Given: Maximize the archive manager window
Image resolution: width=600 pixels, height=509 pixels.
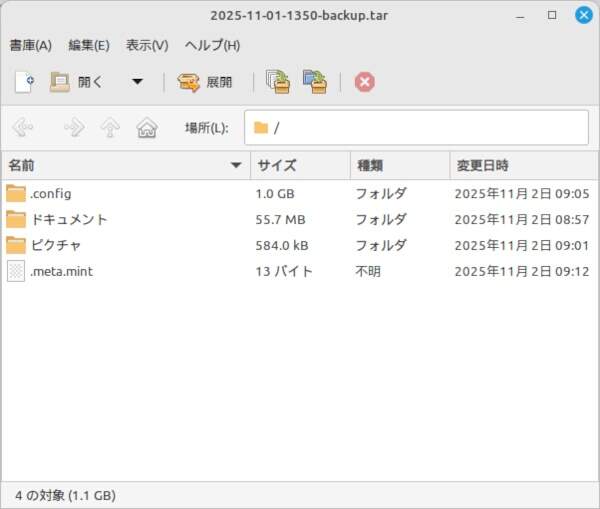Looking at the screenshot, I should [x=552, y=15].
